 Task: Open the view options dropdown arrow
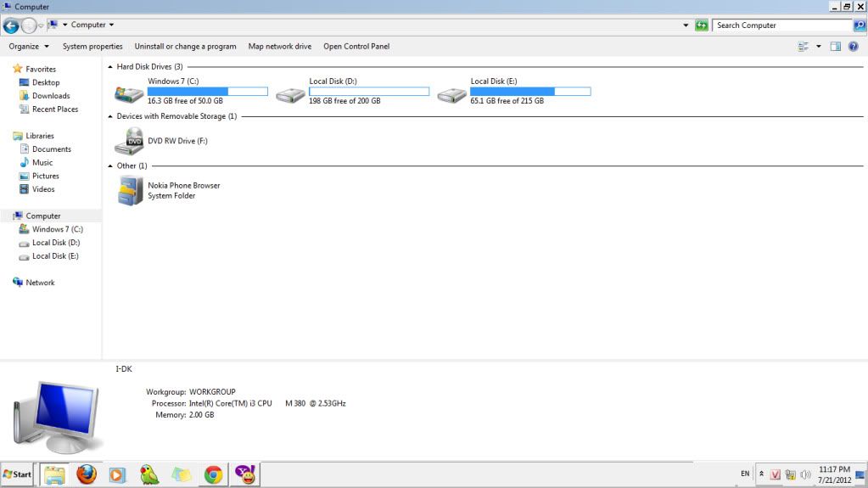coord(819,47)
